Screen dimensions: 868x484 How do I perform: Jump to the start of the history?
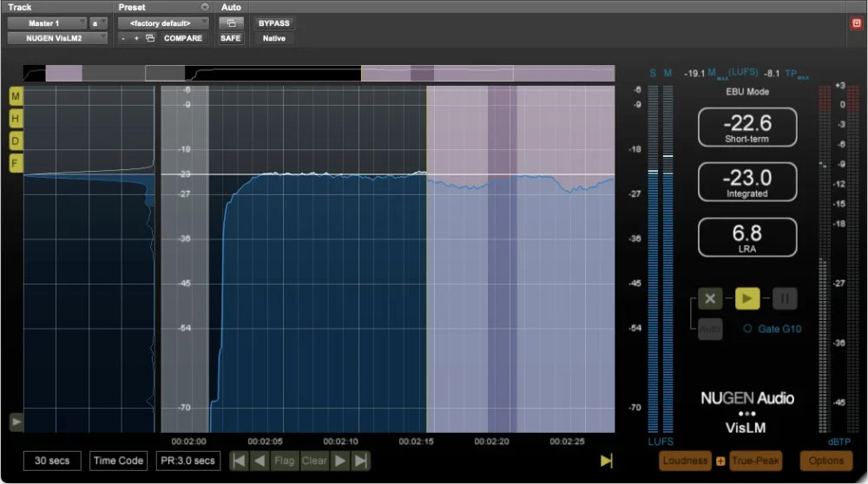coord(239,461)
